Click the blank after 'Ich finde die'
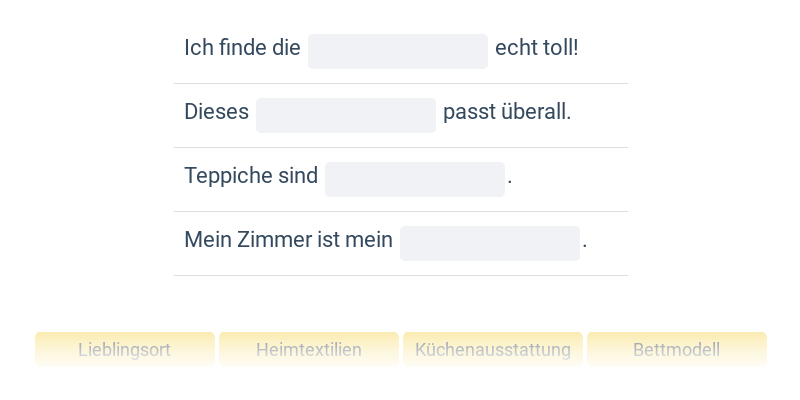This screenshot has height=400, width=800. pyautogui.click(x=398, y=52)
